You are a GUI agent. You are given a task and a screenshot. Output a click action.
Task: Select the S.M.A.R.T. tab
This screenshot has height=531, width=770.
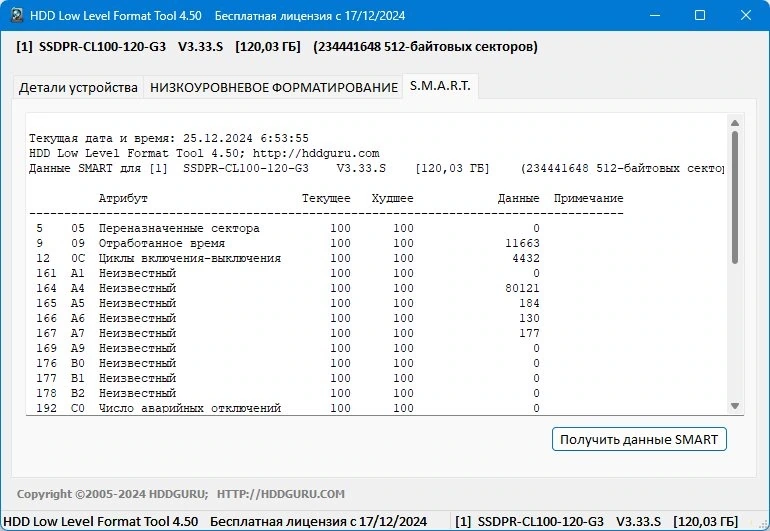[x=440, y=85]
